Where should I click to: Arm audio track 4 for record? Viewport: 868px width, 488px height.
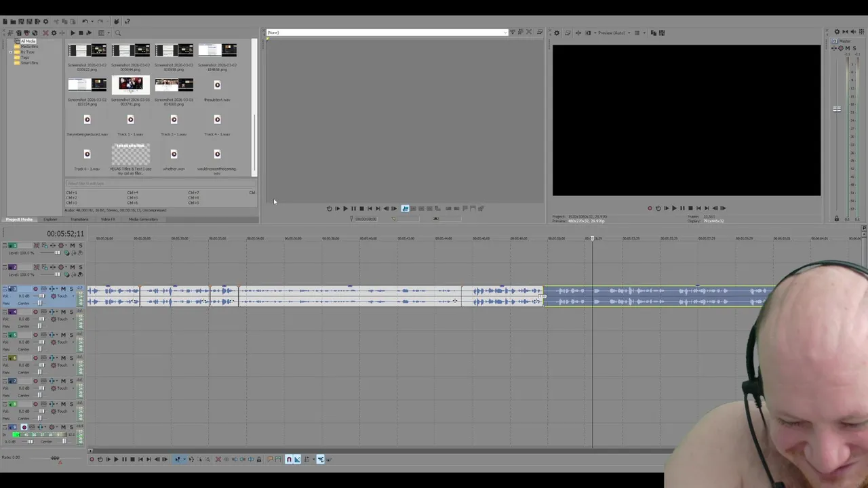(35, 312)
